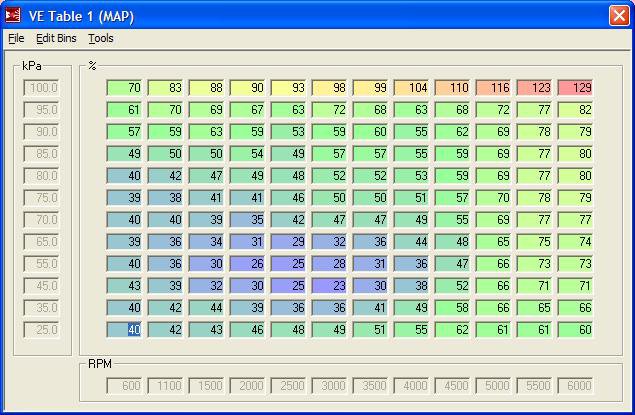Open the Tools menu
Screen dimensions: 635x415
click(101, 39)
